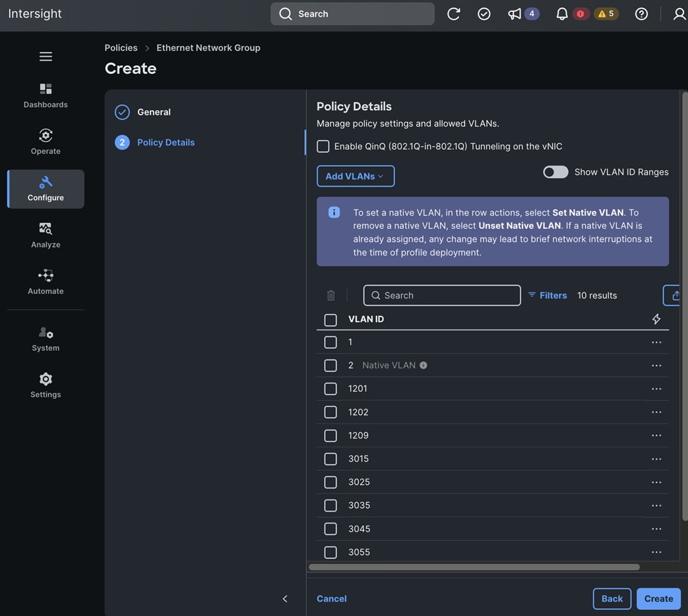Click the VLAN ID column header
Screen dimensions: 688x616
366,319
